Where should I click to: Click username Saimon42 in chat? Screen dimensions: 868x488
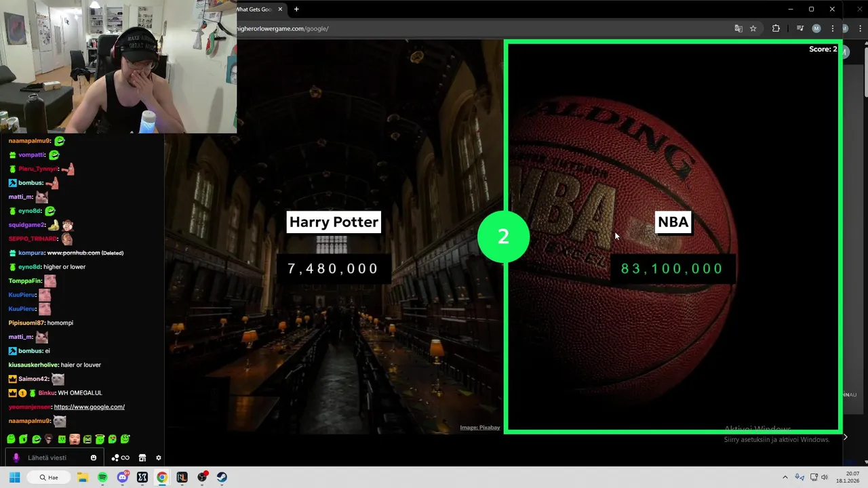tap(33, 379)
